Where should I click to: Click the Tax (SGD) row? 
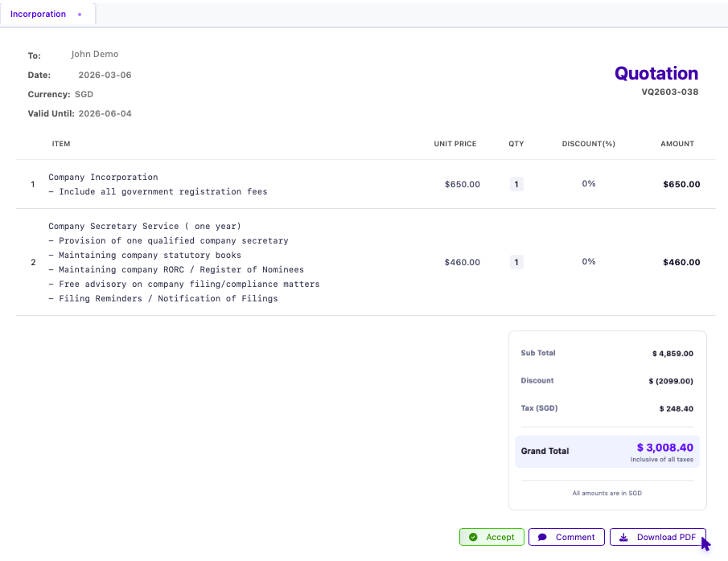tap(607, 407)
